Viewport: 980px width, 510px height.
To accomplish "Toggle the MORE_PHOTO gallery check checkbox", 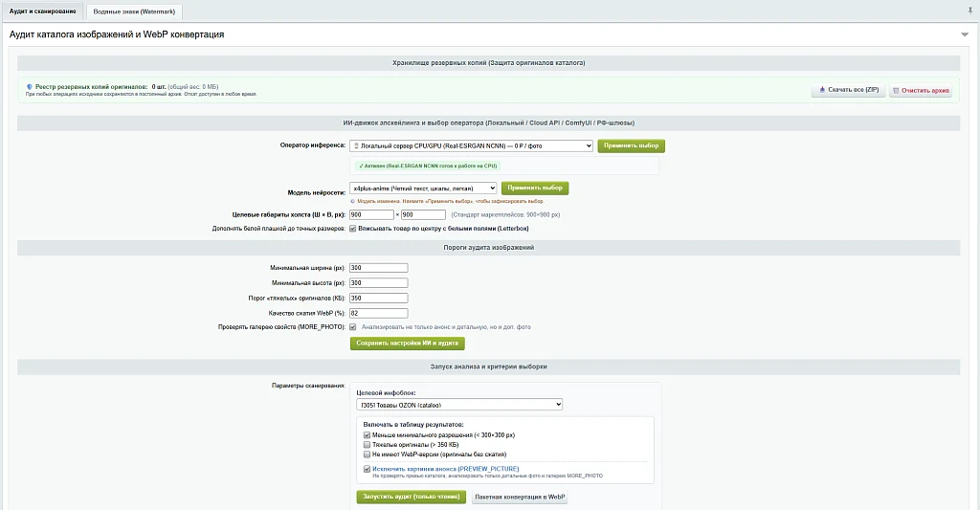I will click(352, 327).
